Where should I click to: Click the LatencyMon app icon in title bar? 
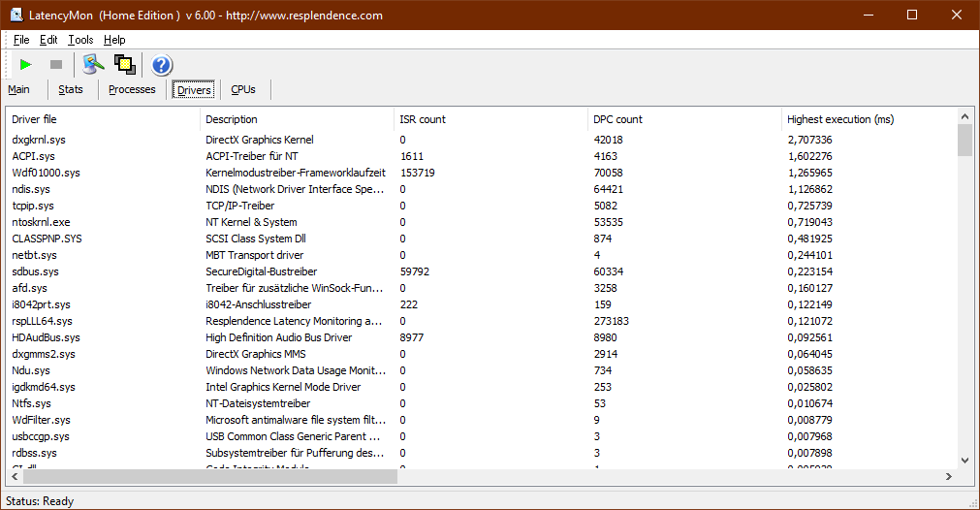16,16
